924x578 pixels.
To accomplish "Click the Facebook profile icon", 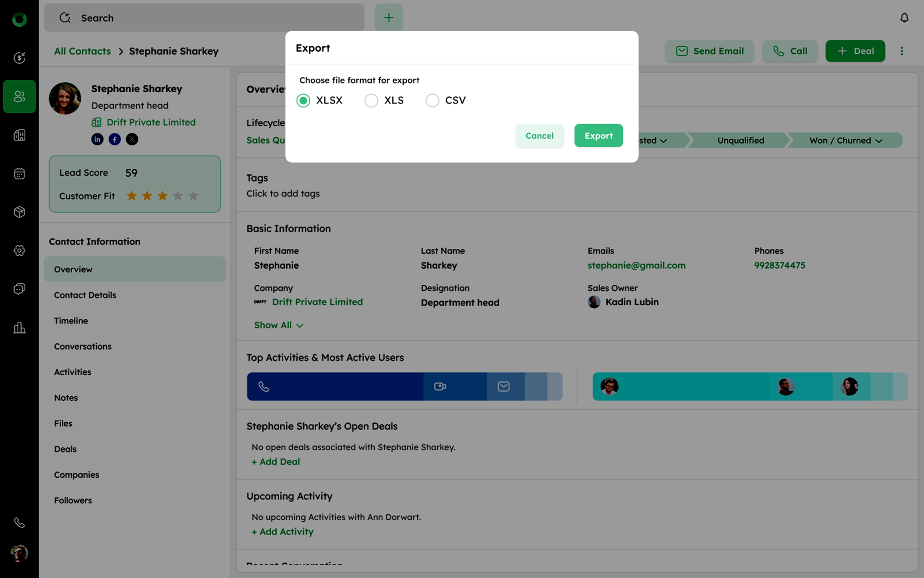I will (115, 139).
